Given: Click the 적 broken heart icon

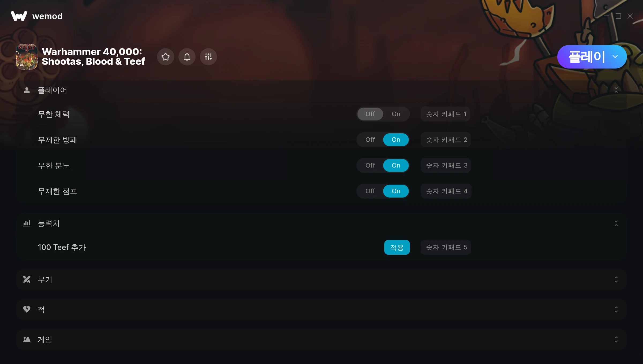Looking at the screenshot, I should 27,309.
